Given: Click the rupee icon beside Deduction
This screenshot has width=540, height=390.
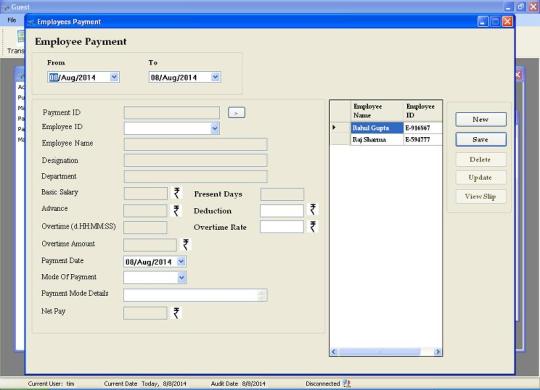Looking at the screenshot, I should click(x=313, y=209).
